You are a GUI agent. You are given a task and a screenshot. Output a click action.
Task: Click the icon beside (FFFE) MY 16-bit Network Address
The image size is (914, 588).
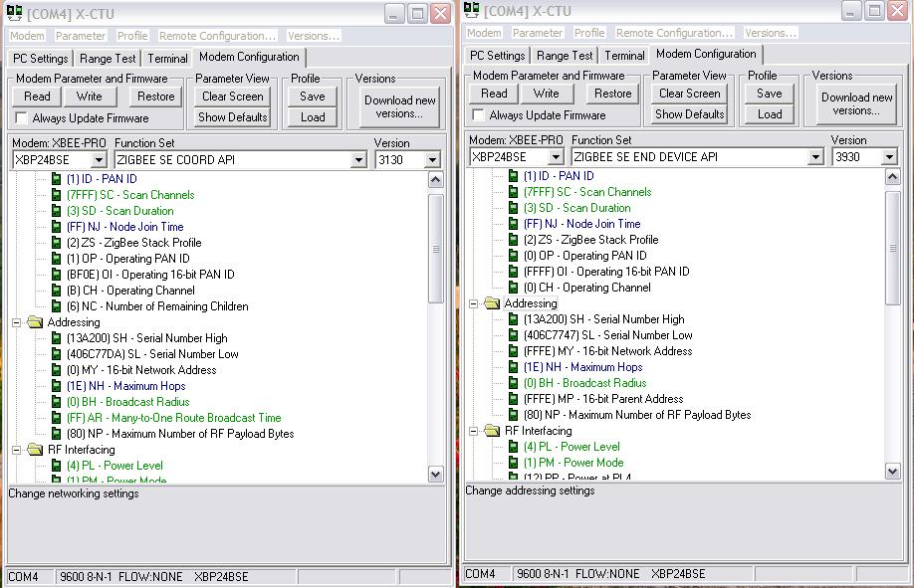(514, 351)
